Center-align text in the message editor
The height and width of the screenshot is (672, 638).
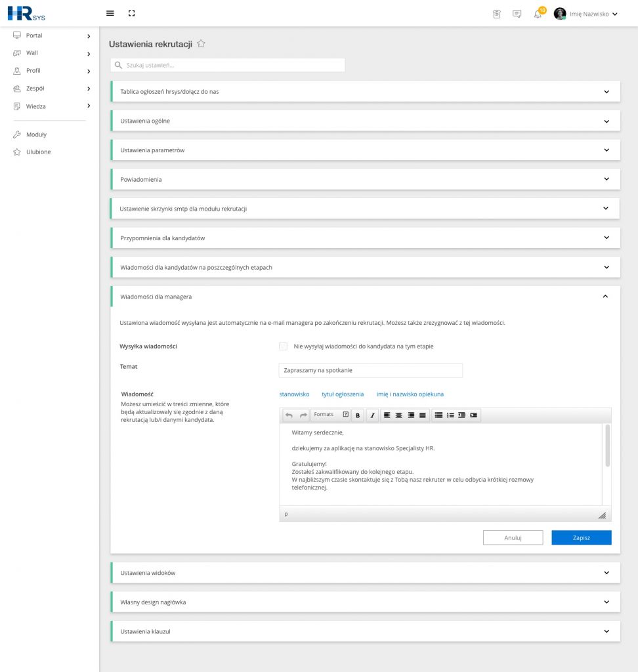click(399, 415)
